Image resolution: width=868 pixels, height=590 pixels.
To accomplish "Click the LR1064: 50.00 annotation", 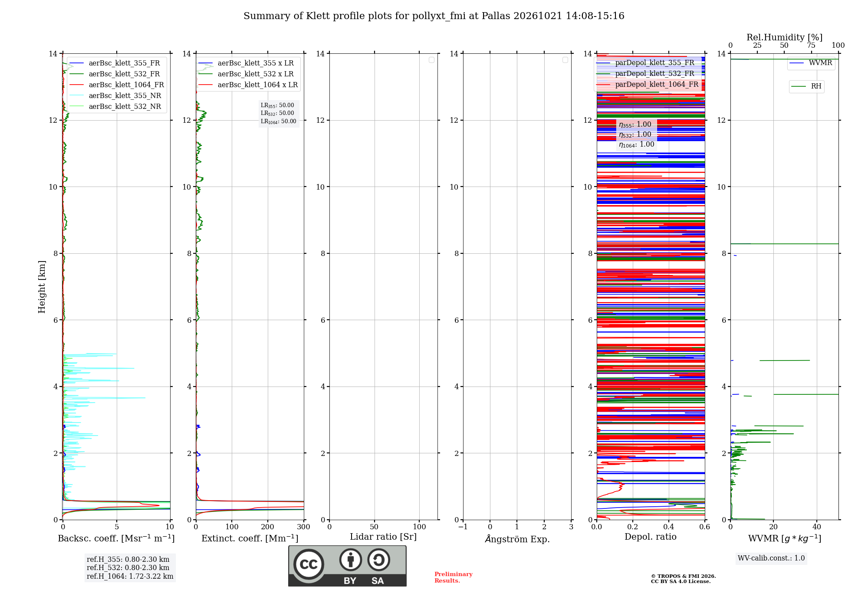I will click(279, 121).
